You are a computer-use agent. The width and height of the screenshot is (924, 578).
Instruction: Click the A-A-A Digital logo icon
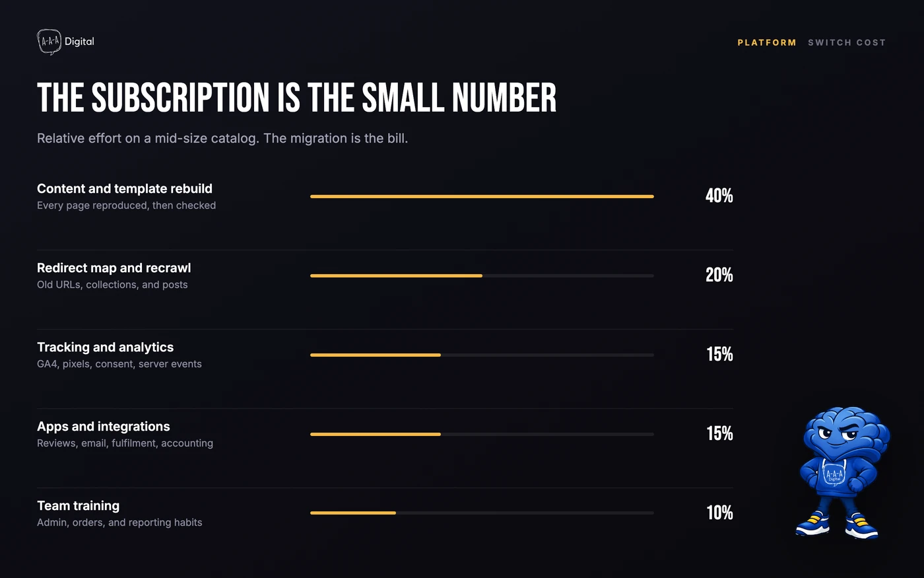49,42
